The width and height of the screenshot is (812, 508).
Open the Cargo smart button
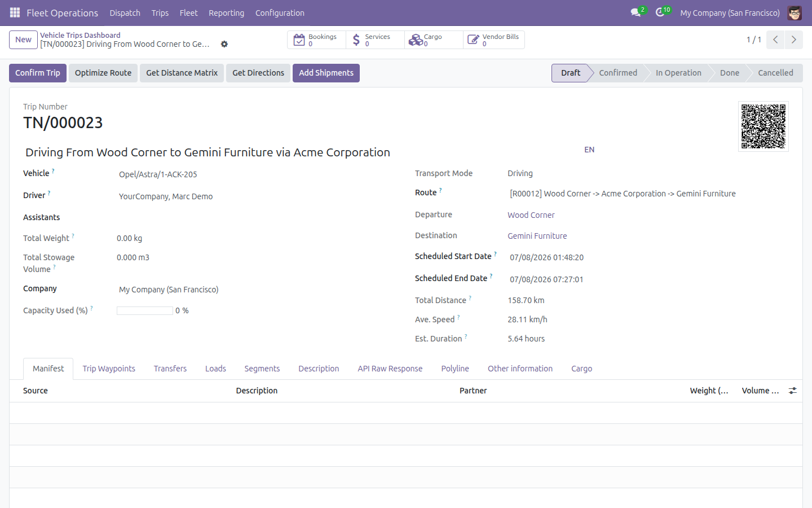[434, 40]
